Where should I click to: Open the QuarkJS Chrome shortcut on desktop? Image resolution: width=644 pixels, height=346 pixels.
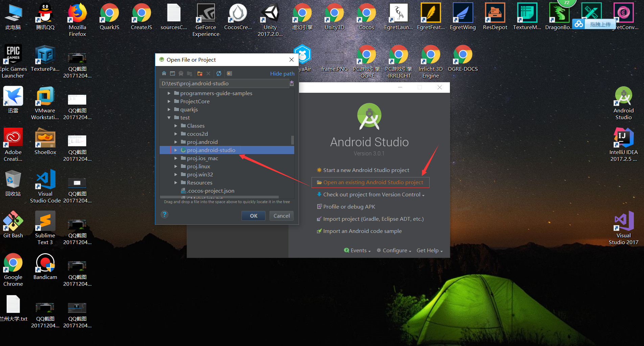point(110,17)
